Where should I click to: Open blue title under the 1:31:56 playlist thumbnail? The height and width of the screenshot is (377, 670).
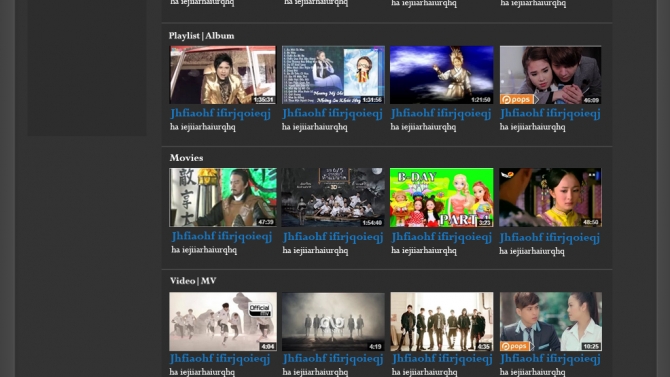(332, 114)
